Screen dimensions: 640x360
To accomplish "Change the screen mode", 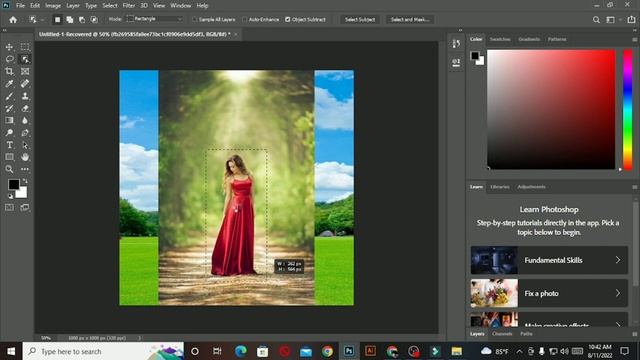I will [x=25, y=207].
